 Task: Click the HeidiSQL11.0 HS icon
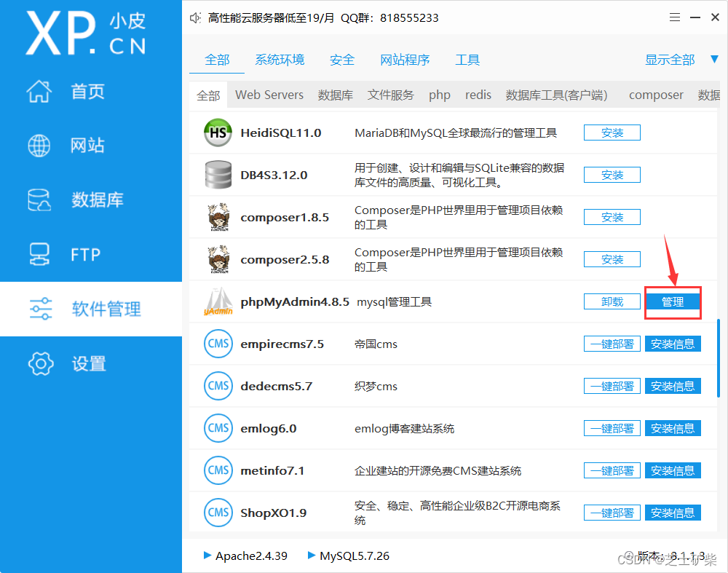tap(218, 133)
